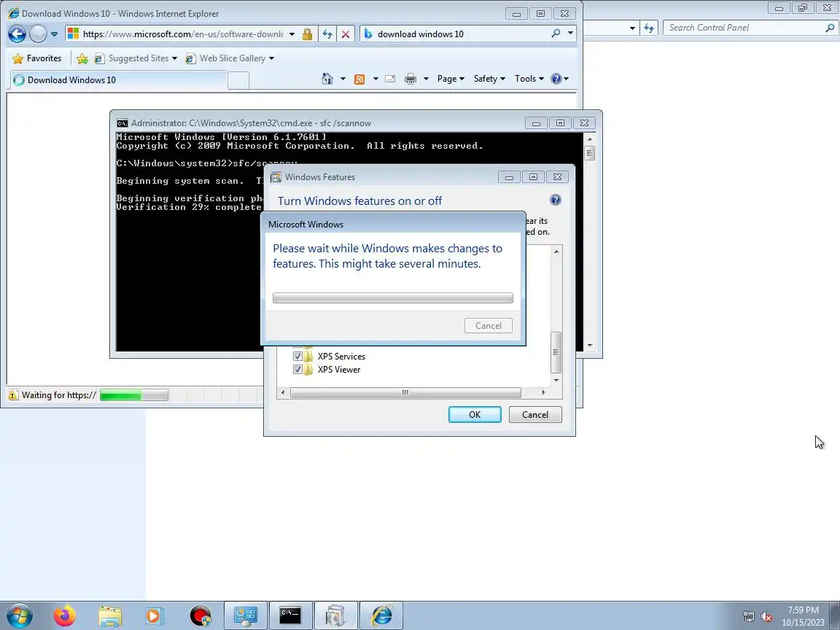The height and width of the screenshot is (630, 840).
Task: Click the muted volume tray icon
Action: click(766, 617)
